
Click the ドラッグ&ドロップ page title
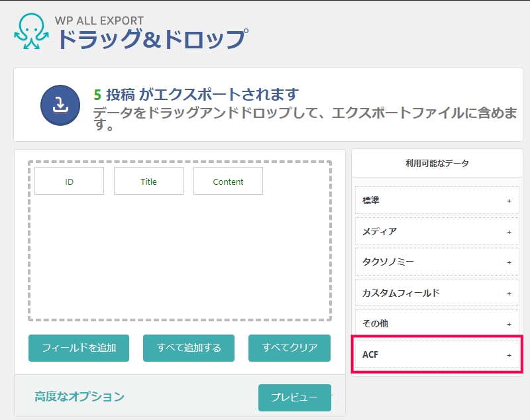point(152,39)
